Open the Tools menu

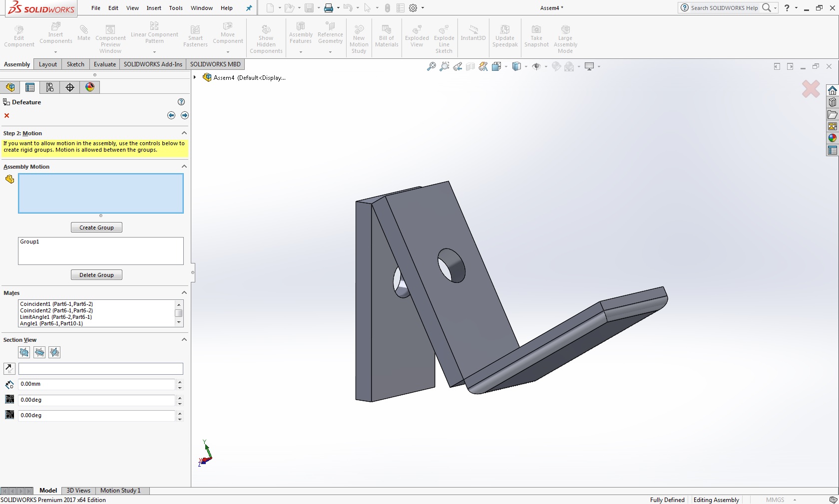tap(176, 8)
